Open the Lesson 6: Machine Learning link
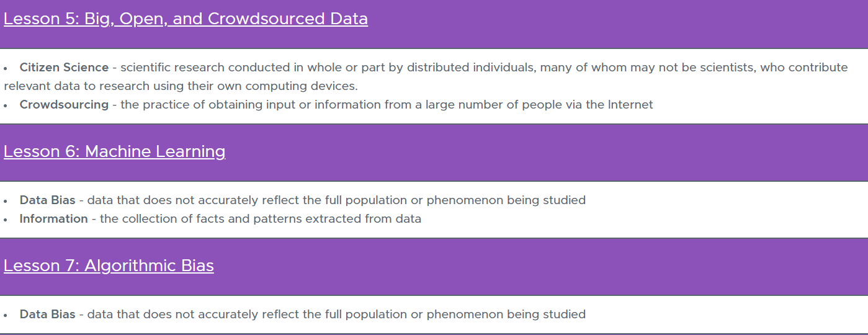868x335 pixels. [115, 152]
